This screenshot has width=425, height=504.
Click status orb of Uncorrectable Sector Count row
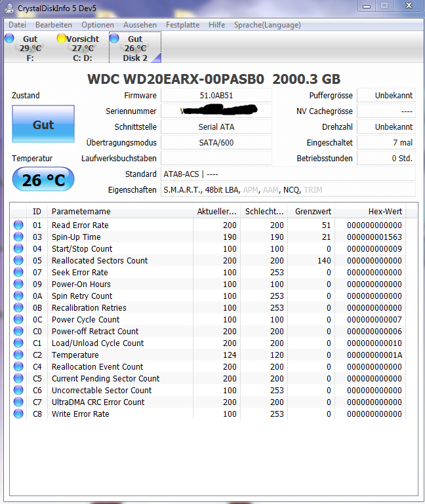[x=18, y=390]
